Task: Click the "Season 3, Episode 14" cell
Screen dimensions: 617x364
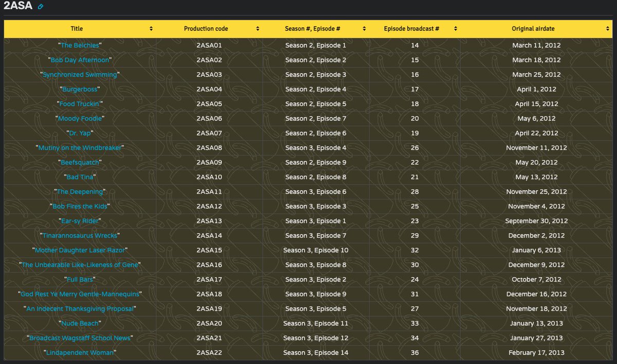Action: click(x=316, y=353)
